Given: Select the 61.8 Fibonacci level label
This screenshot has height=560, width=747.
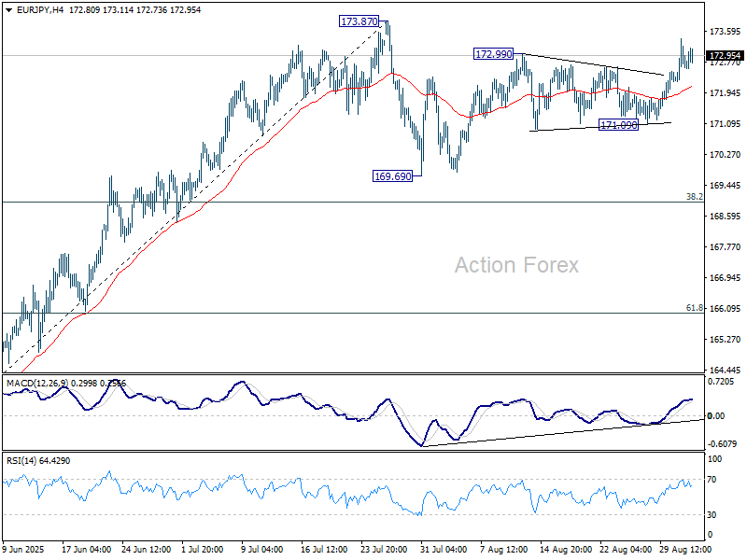Looking at the screenshot, I should tap(694, 307).
